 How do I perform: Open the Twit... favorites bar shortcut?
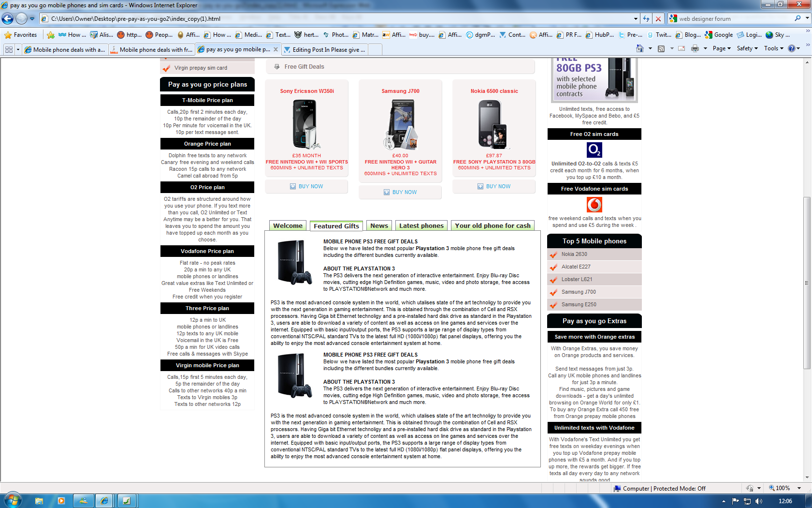659,35
